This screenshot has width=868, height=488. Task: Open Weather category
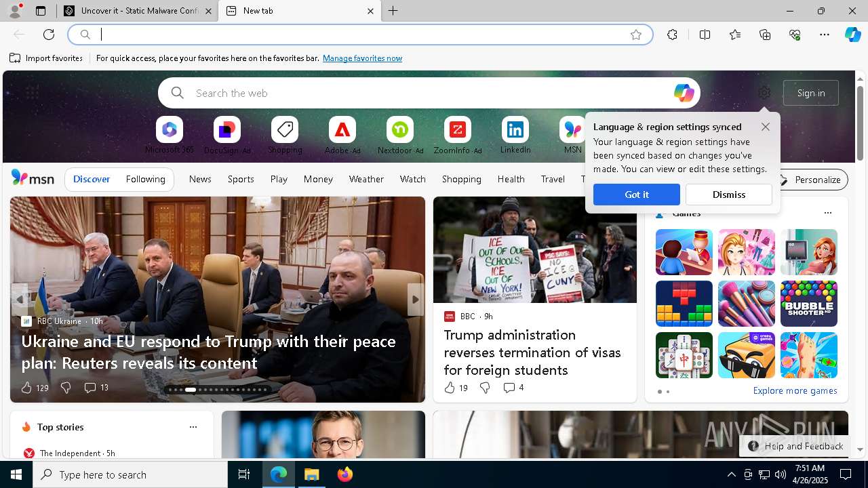point(366,179)
